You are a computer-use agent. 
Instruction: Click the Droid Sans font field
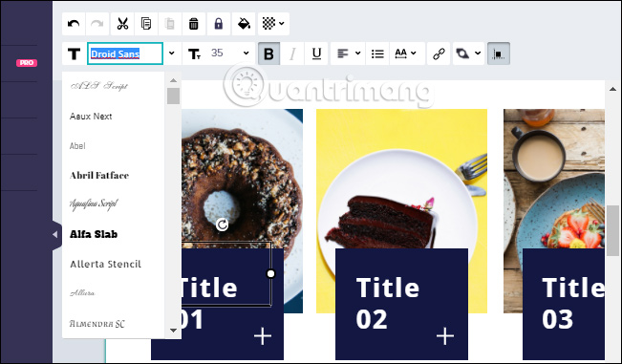pyautogui.click(x=125, y=54)
